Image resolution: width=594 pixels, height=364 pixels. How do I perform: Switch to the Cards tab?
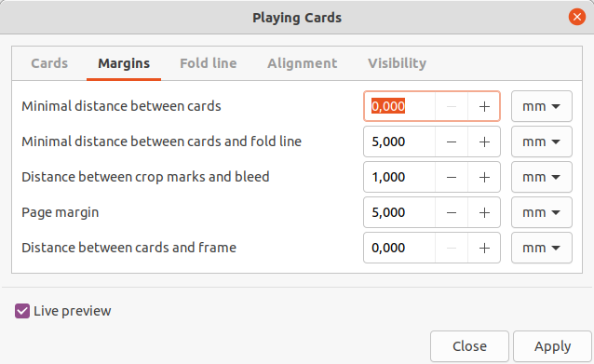point(49,63)
